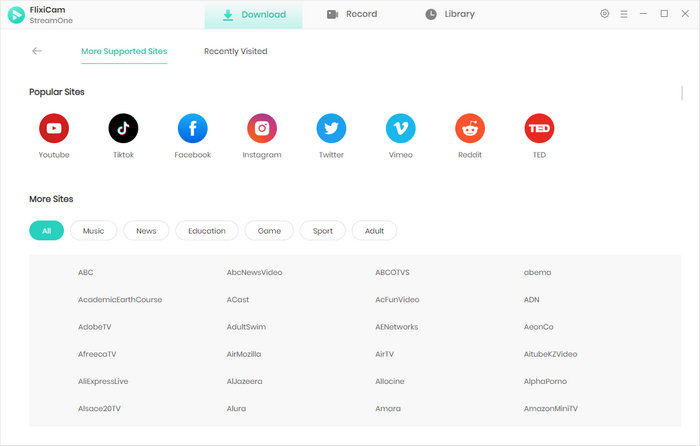The image size is (700, 446).
Task: Open the Twitter site icon
Action: coord(331,128)
